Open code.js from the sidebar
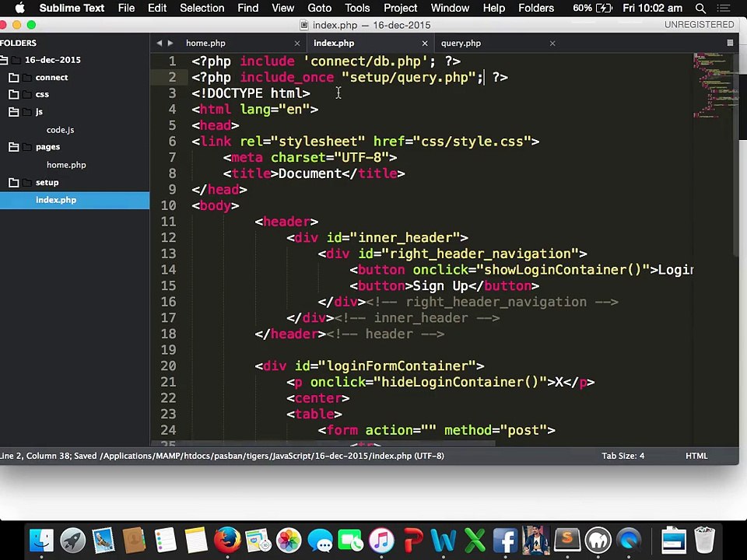This screenshot has height=560, width=747. coord(60,130)
